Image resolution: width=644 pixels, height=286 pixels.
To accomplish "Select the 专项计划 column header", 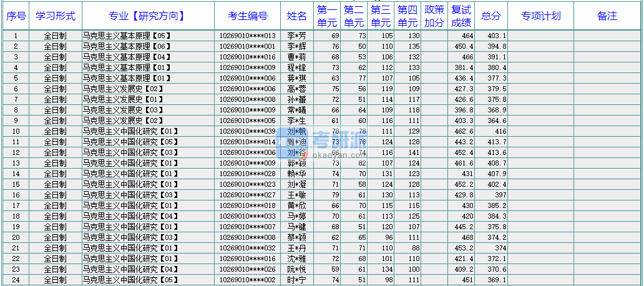I will click(540, 16).
